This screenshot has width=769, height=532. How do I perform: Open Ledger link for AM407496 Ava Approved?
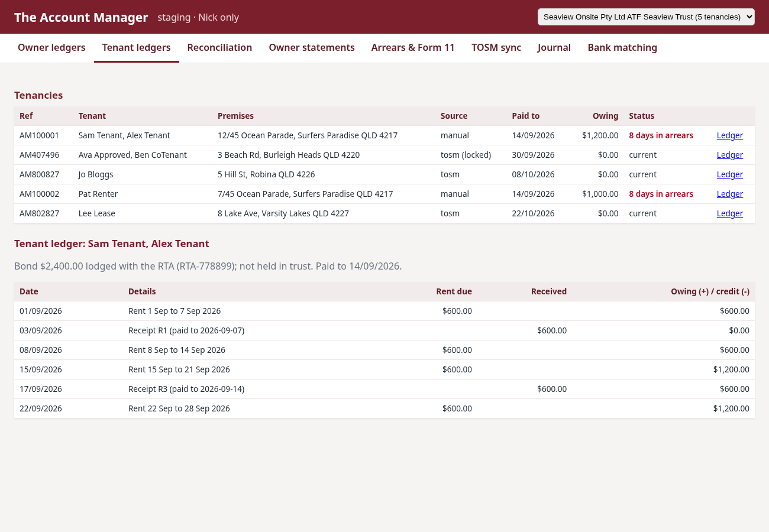click(729, 155)
